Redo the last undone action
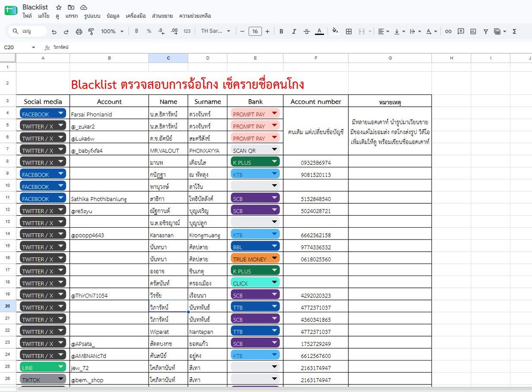 pyautogui.click(x=66, y=31)
